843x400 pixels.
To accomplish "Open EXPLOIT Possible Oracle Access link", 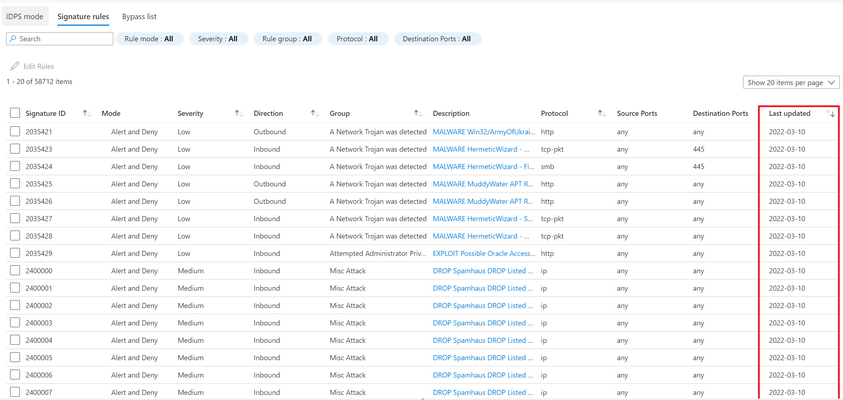I will pos(484,253).
